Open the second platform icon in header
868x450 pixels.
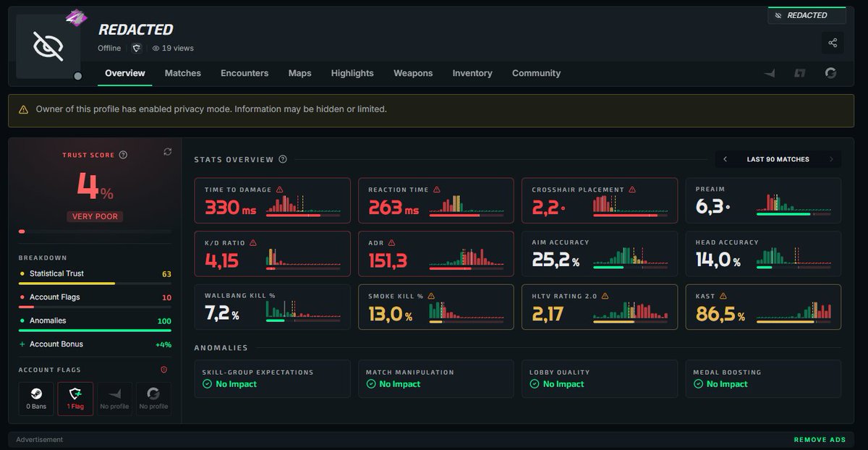click(x=800, y=73)
